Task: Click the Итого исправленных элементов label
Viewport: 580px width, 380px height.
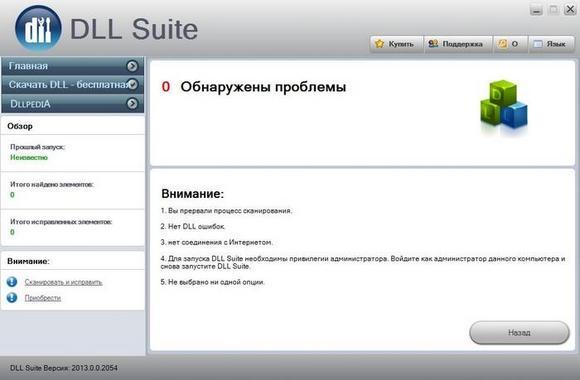Action: (x=61, y=222)
